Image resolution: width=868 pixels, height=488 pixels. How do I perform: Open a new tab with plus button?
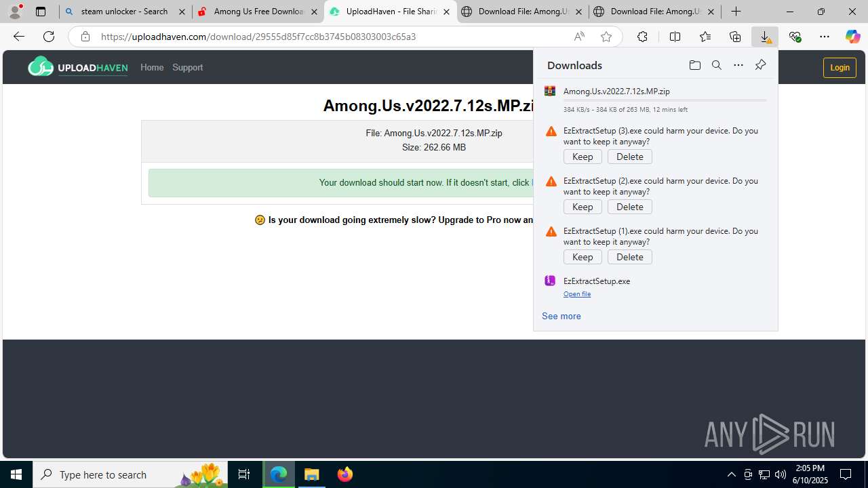[736, 12]
